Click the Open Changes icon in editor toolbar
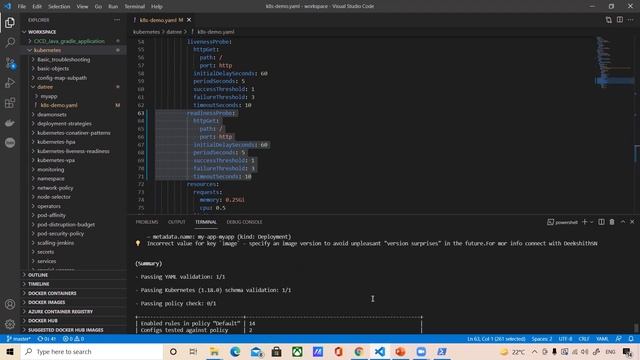Screen dimensions: 640x360 (x=609, y=20)
